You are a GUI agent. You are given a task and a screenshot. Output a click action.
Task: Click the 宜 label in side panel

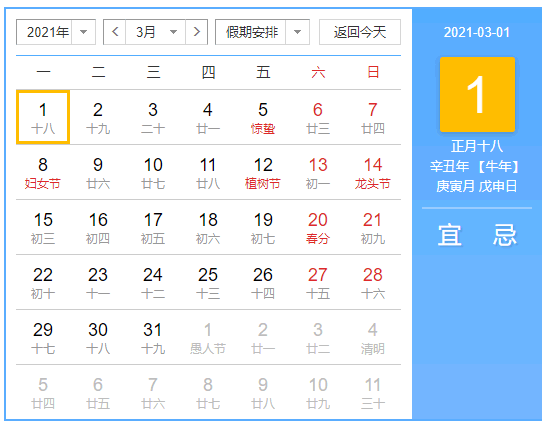(450, 235)
